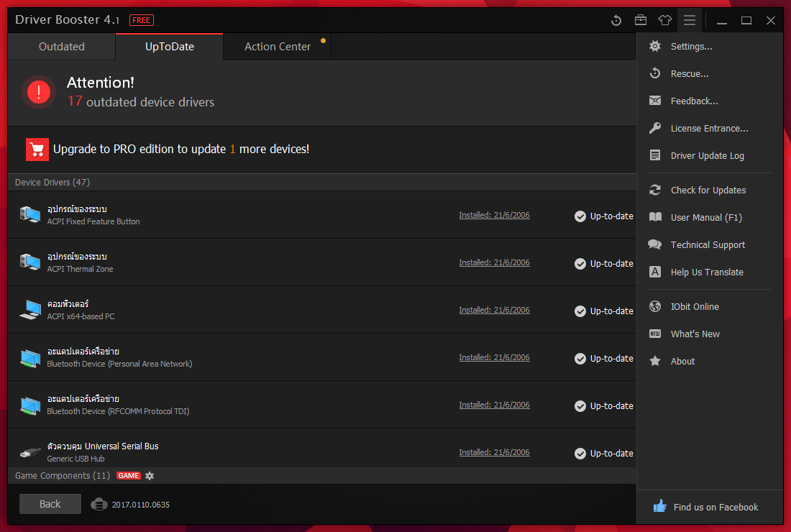This screenshot has height=532, width=791.
Task: Click Upgrade to PRO edition banner text
Action: pos(181,150)
